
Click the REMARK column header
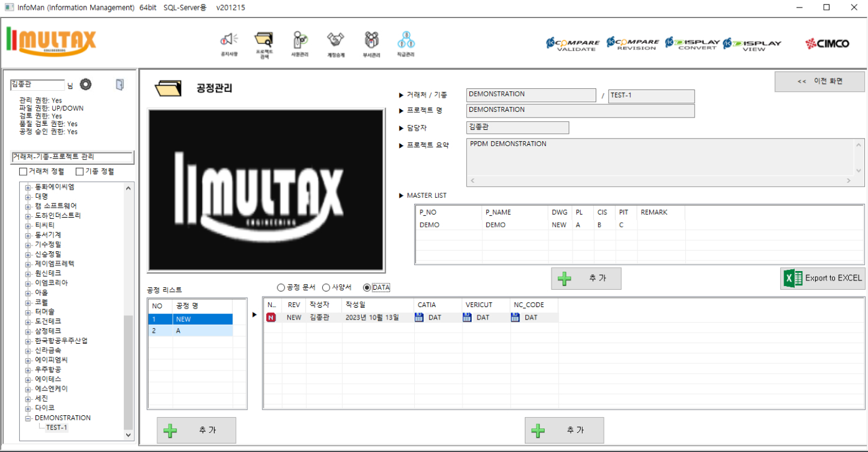(x=661, y=212)
